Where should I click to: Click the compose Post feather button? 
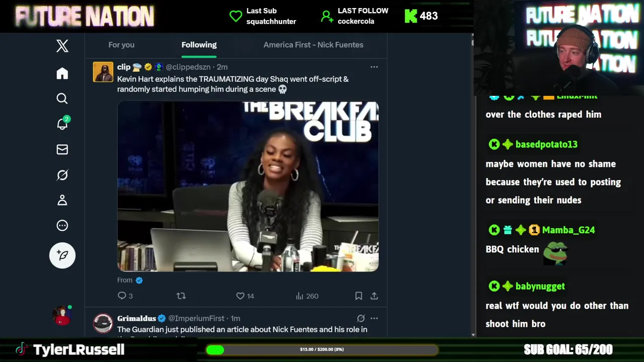click(x=62, y=255)
